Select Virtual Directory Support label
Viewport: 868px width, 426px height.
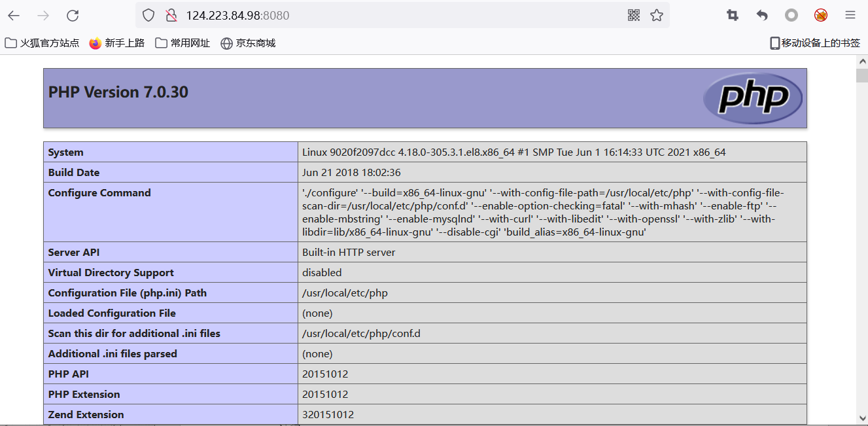[111, 273]
